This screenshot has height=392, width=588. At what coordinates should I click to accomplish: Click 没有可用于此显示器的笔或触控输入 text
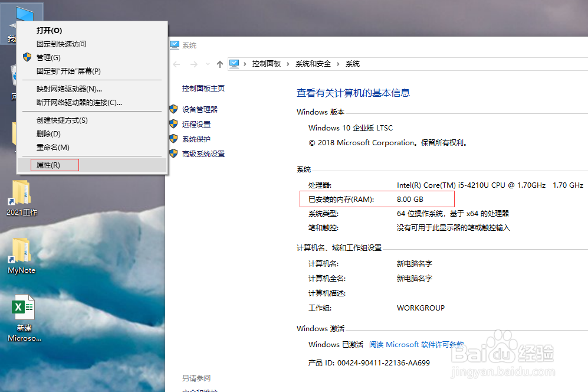[454, 227]
